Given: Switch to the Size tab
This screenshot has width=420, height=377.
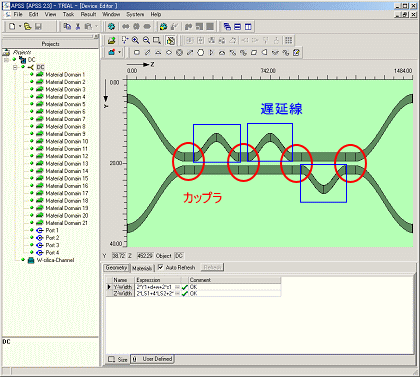Looking at the screenshot, I should [118, 359].
